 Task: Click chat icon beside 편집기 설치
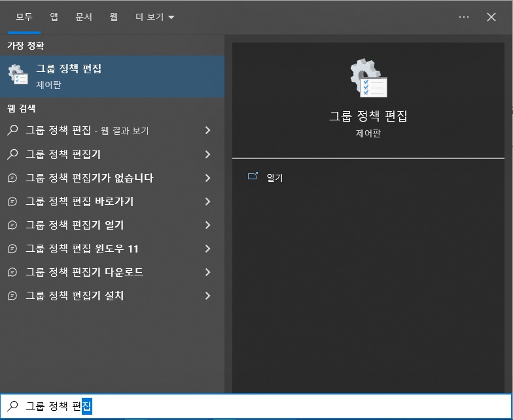click(12, 296)
